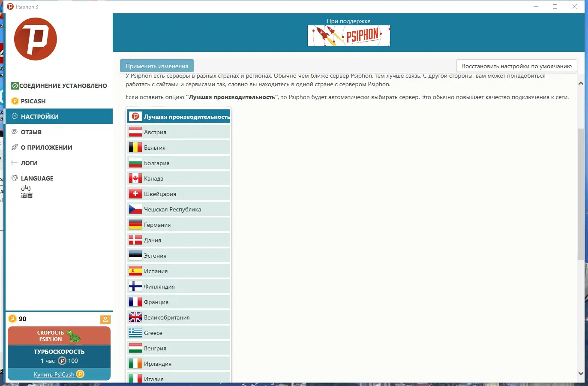Select Германия as server region

click(179, 225)
